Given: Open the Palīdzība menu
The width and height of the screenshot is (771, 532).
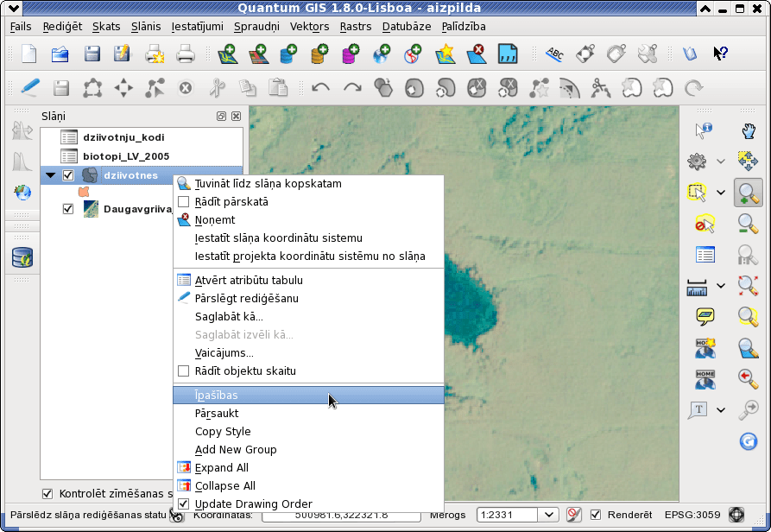Looking at the screenshot, I should (463, 27).
